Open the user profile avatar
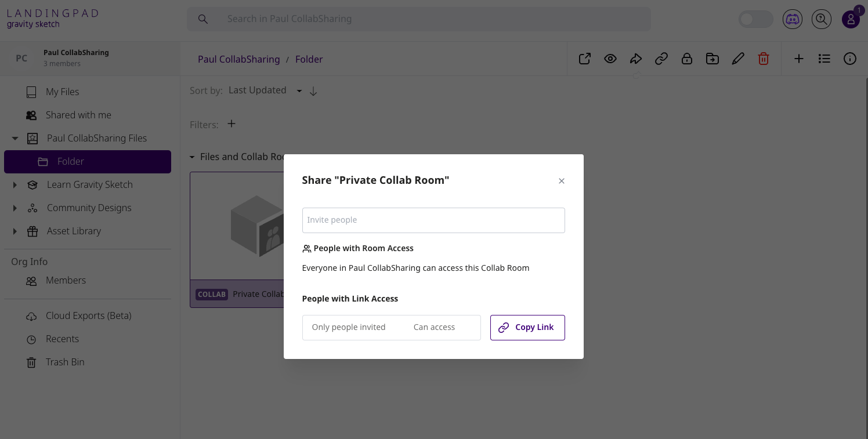Screen dimensions: 868x439 pyautogui.click(x=851, y=20)
